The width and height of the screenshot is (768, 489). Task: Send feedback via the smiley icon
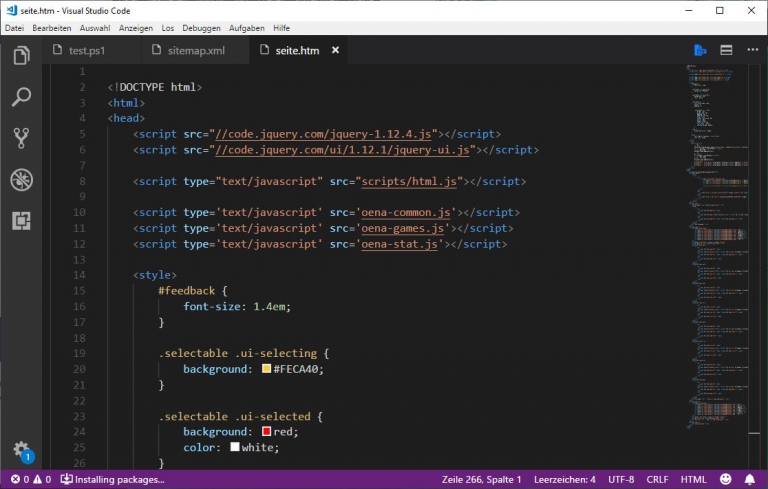click(725, 479)
